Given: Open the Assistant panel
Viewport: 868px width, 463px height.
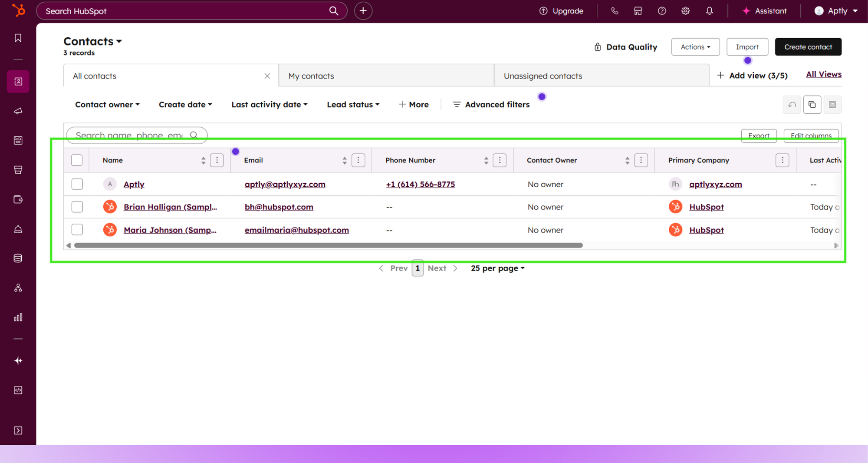Looking at the screenshot, I should point(765,11).
